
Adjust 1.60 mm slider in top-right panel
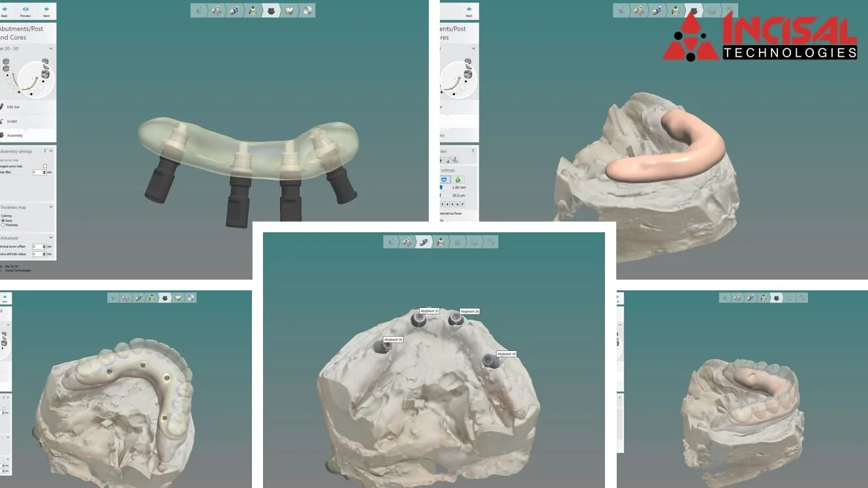(x=441, y=187)
